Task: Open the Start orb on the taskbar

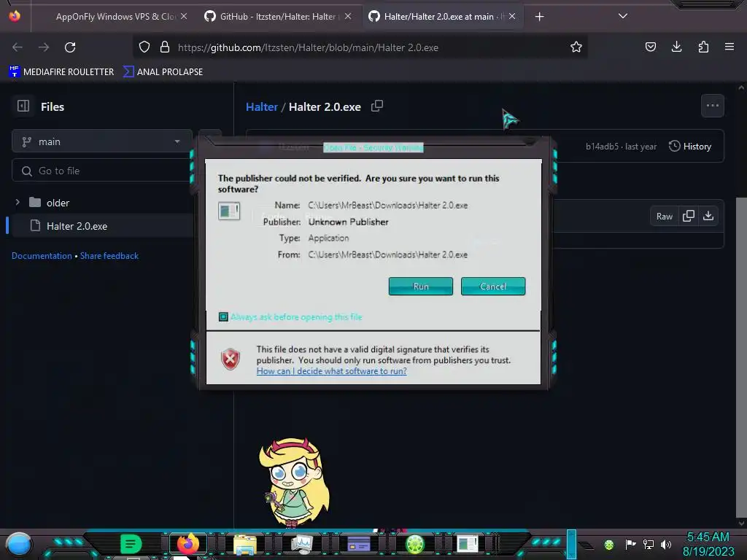Action: point(18,544)
